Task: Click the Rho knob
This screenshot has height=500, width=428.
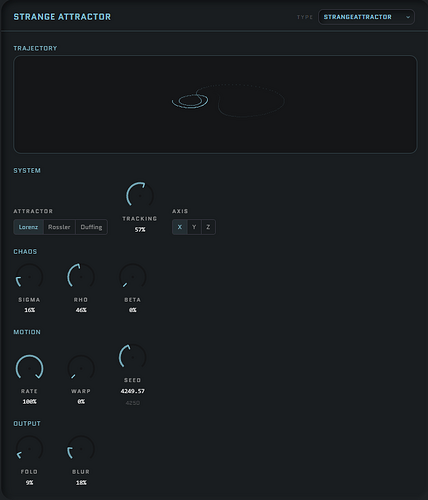Action: [81, 277]
